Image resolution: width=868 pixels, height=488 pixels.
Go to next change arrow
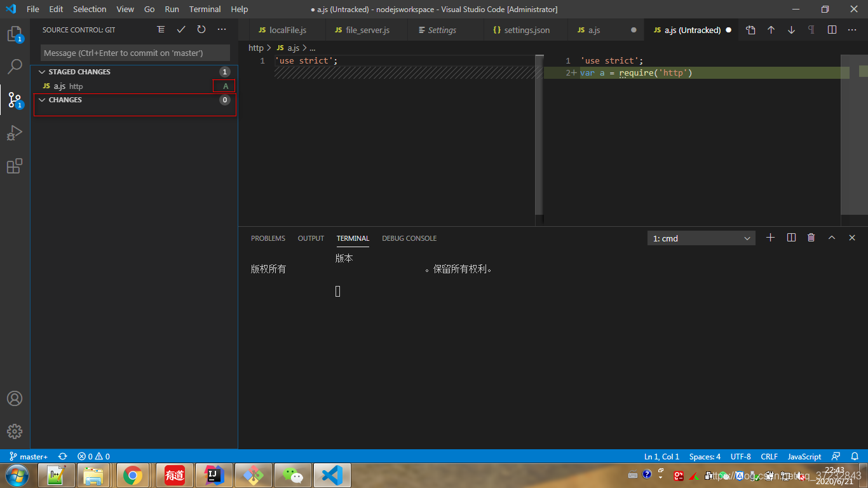click(x=791, y=30)
